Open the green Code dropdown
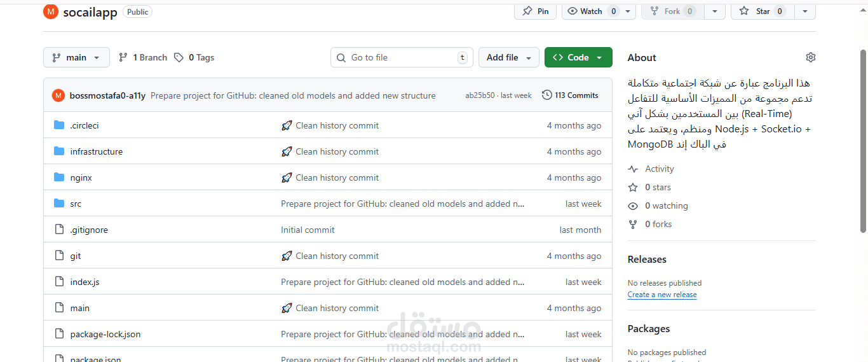Viewport: 868px width, 362px height. coord(578,57)
